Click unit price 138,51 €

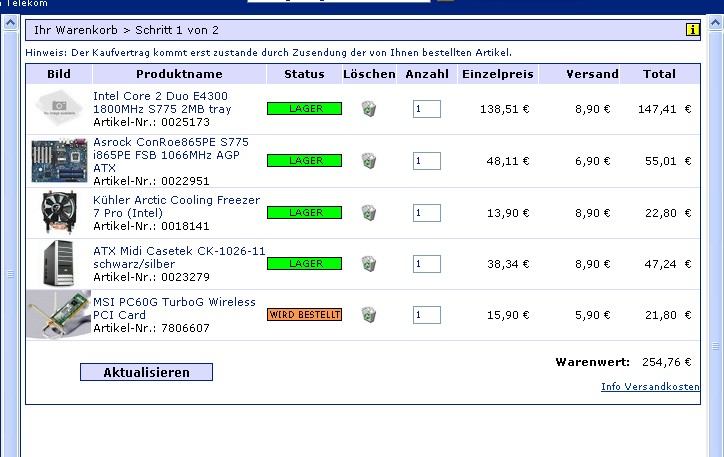[x=504, y=109]
